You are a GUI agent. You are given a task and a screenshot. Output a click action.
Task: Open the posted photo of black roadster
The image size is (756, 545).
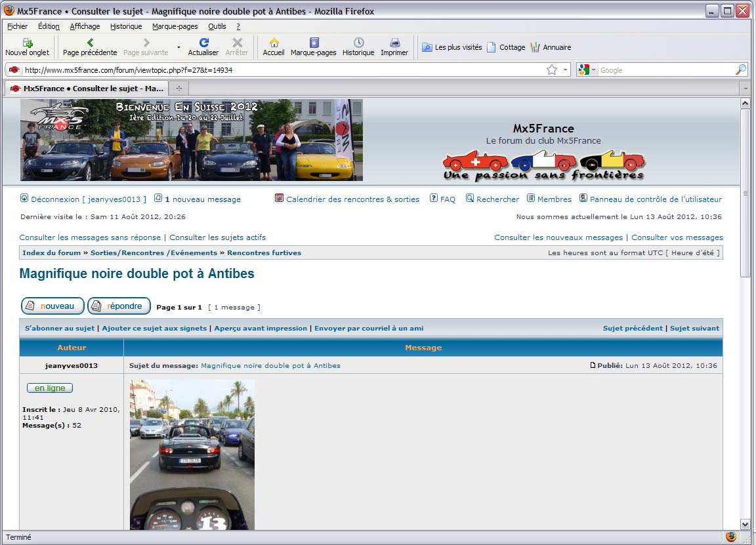click(x=192, y=454)
